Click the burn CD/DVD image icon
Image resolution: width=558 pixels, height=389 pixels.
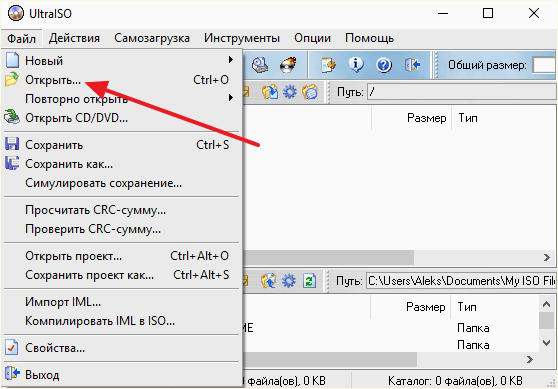288,65
